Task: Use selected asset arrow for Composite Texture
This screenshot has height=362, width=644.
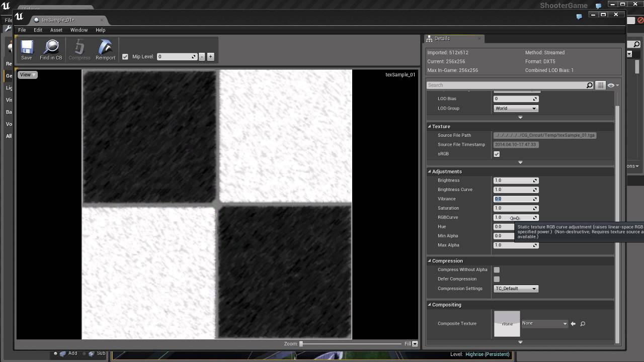Action: (x=573, y=324)
